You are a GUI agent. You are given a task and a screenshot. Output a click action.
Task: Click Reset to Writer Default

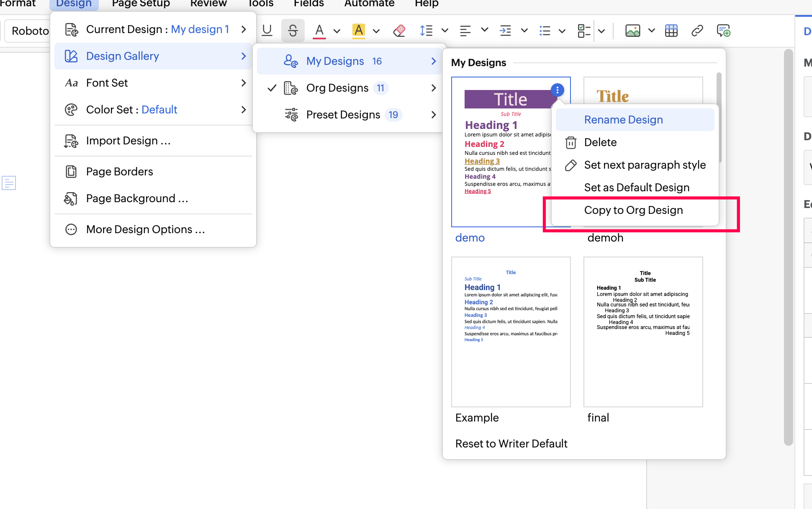(x=511, y=444)
